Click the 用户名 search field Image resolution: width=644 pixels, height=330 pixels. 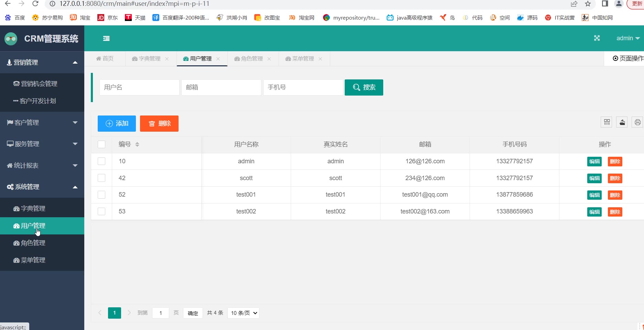coord(139,87)
